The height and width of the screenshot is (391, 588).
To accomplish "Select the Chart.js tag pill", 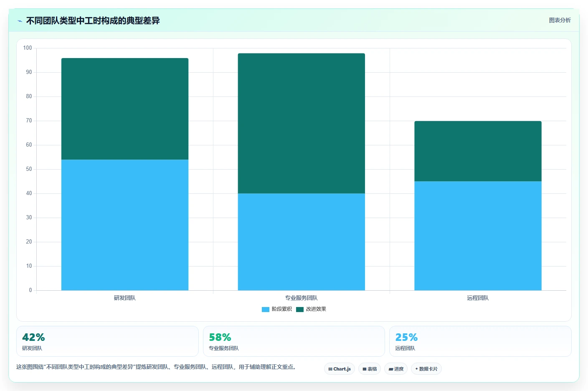I will click(x=340, y=369).
